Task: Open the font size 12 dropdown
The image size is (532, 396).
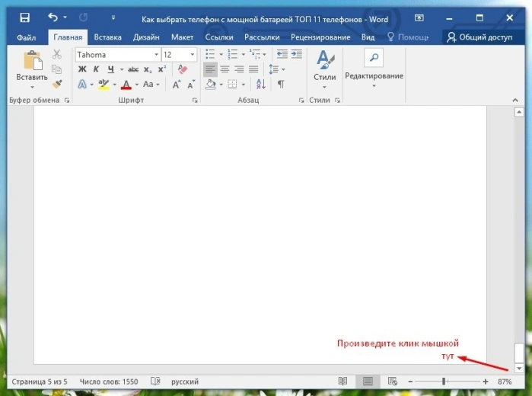Action: coord(193,55)
